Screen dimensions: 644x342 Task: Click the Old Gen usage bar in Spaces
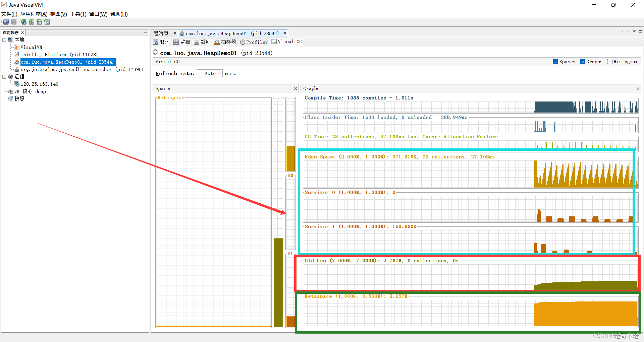(x=278, y=282)
